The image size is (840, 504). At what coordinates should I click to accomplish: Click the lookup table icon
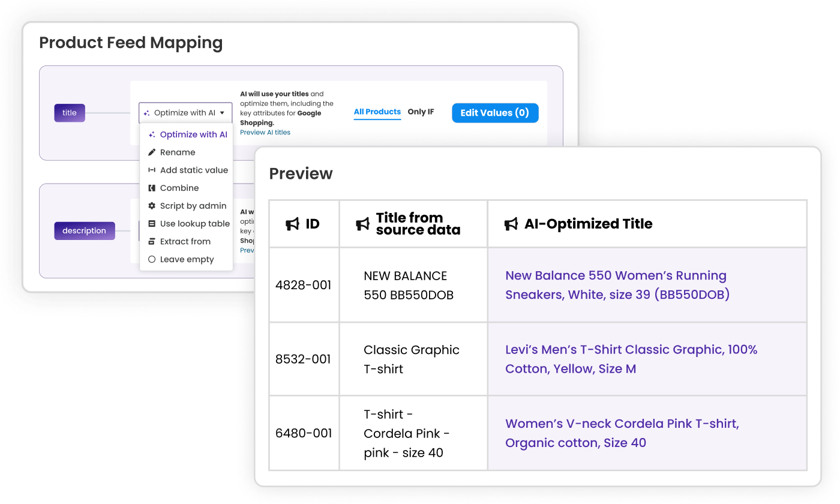(x=152, y=224)
